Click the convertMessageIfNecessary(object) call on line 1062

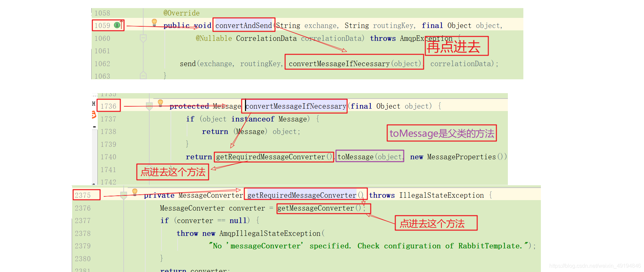[355, 64]
